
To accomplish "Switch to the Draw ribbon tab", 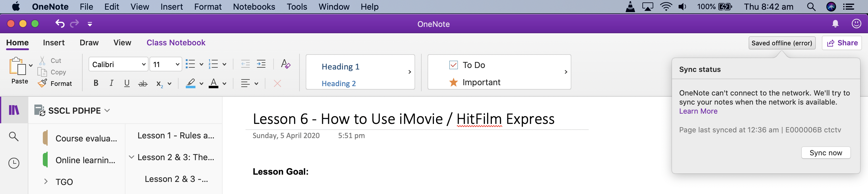I will pos(89,43).
